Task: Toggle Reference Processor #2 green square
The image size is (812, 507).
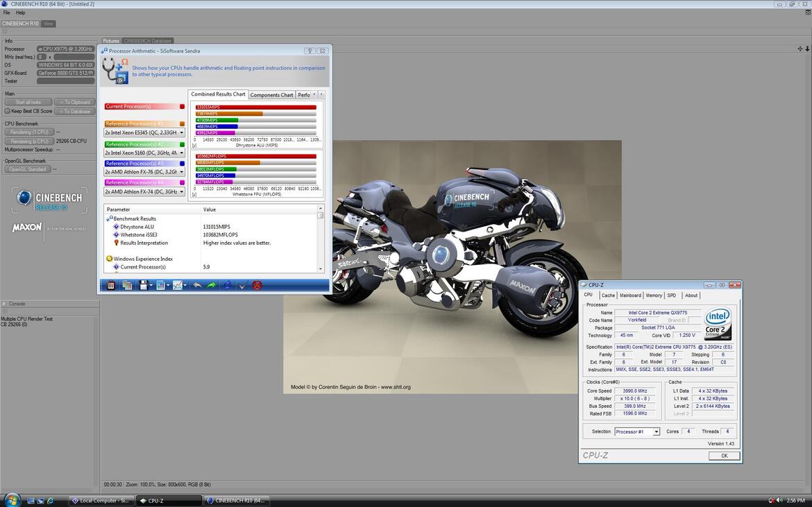Action: [x=183, y=145]
